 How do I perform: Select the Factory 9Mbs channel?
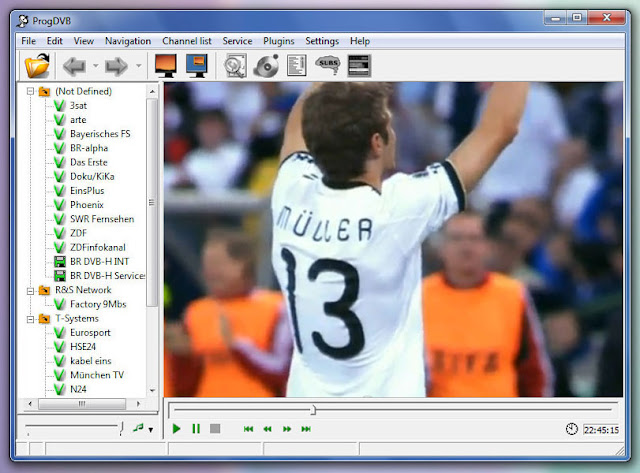point(98,304)
